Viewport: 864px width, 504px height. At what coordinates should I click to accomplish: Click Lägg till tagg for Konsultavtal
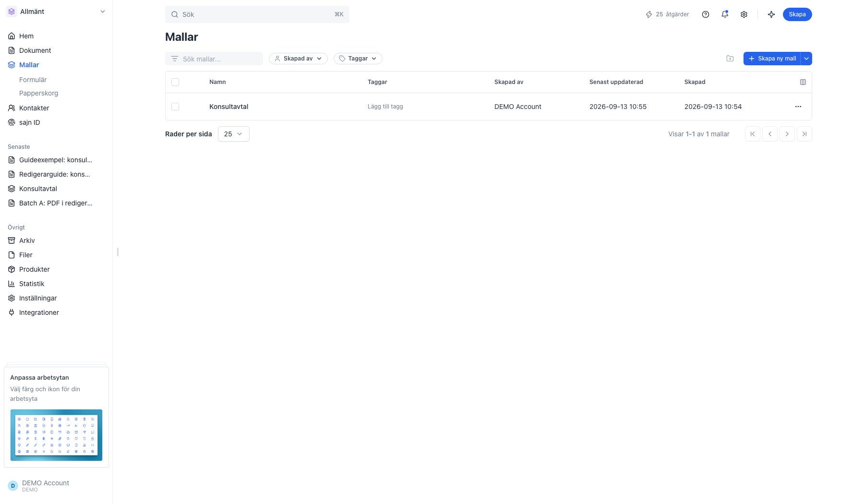[385, 107]
